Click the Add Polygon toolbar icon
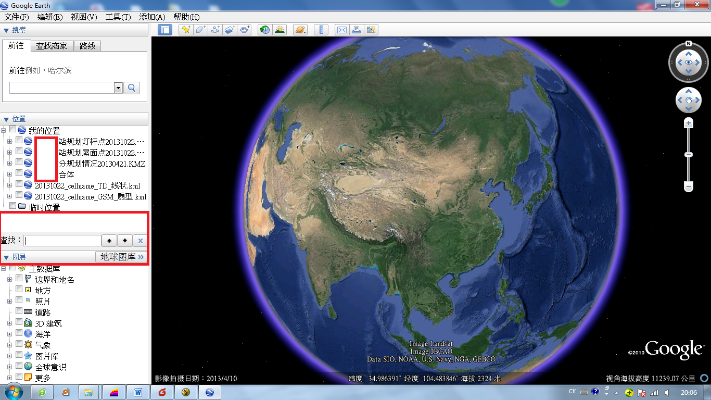Screen dimensions: 711x400 click(200, 30)
